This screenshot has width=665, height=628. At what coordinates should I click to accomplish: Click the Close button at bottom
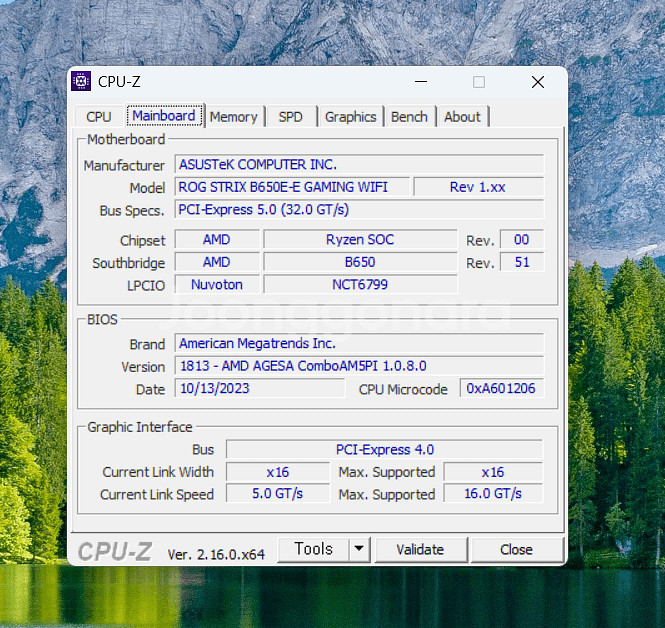click(516, 549)
